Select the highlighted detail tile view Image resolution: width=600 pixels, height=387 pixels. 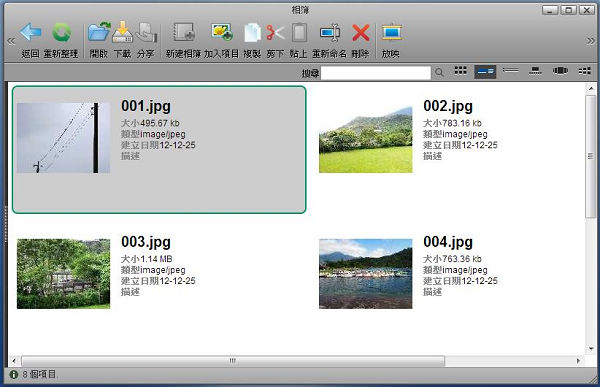485,72
